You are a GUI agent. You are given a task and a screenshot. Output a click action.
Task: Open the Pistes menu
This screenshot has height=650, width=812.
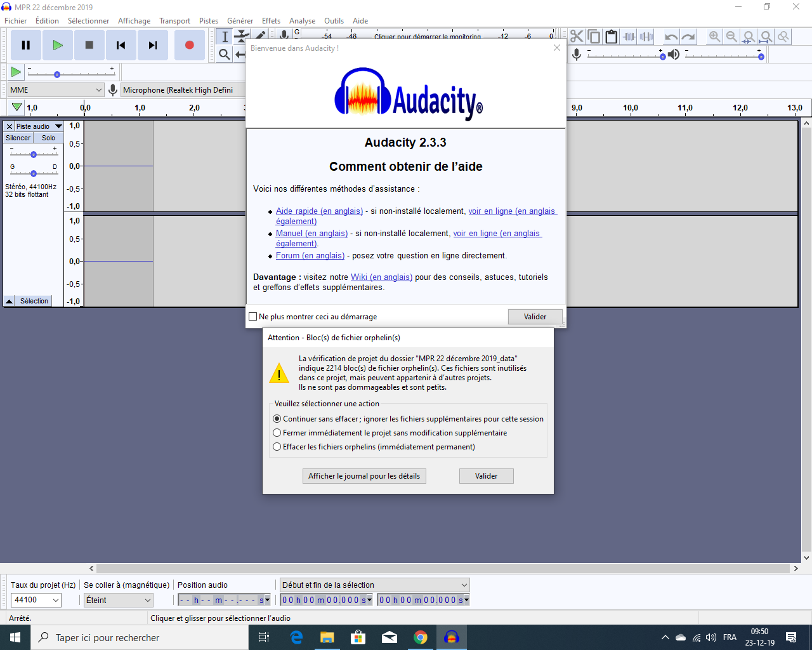tap(208, 21)
